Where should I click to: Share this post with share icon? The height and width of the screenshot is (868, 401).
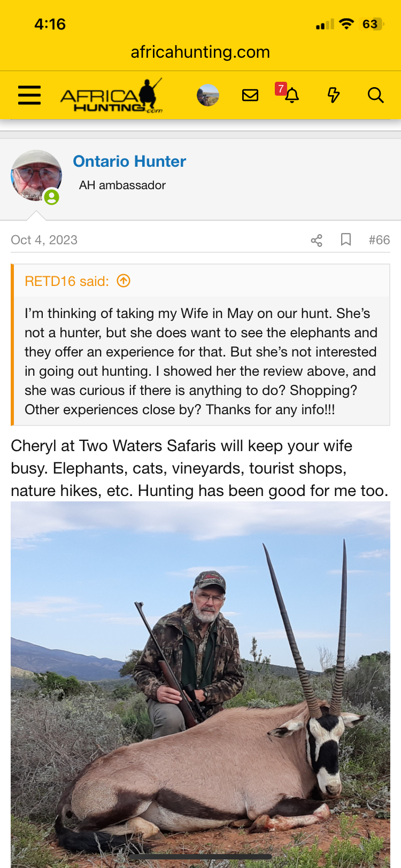(317, 240)
